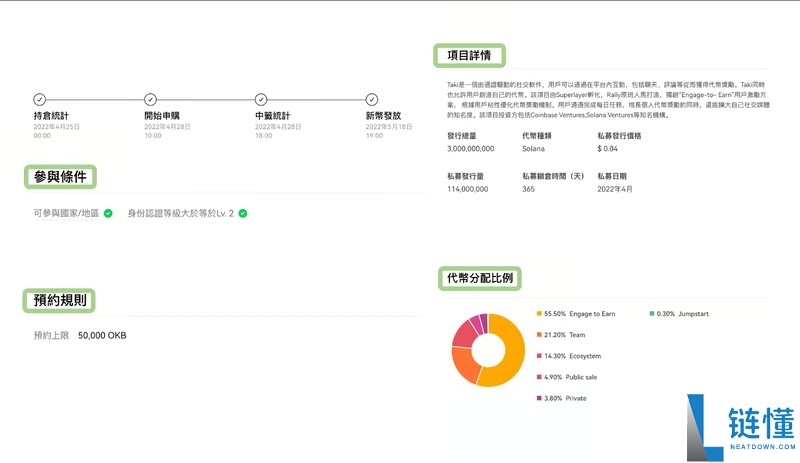This screenshot has height=463, width=800.
Task: Click the 項目詳情 section heading
Action: point(469,55)
